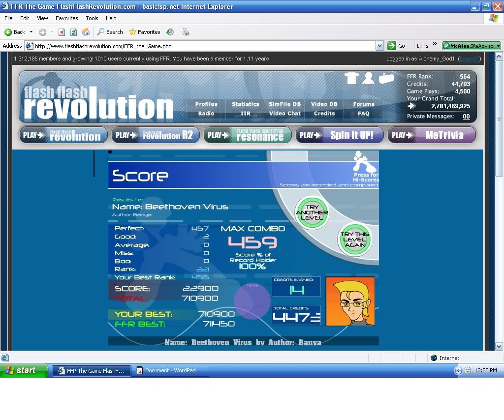The image size is (504, 420).
Task: Open the Tools menu
Action: click(92, 18)
